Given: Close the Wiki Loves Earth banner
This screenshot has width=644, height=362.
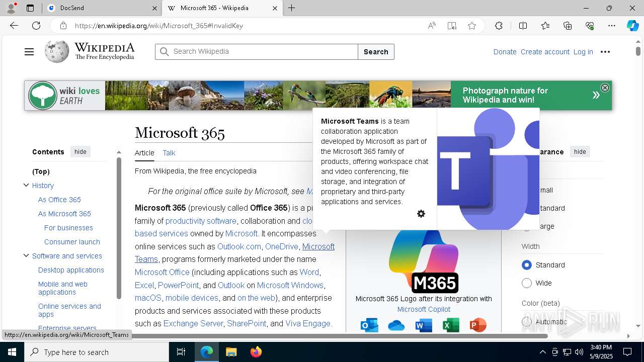Looking at the screenshot, I should click(x=605, y=87).
